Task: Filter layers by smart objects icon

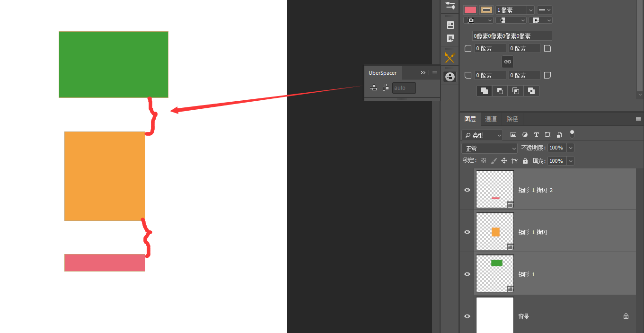Action: [559, 135]
